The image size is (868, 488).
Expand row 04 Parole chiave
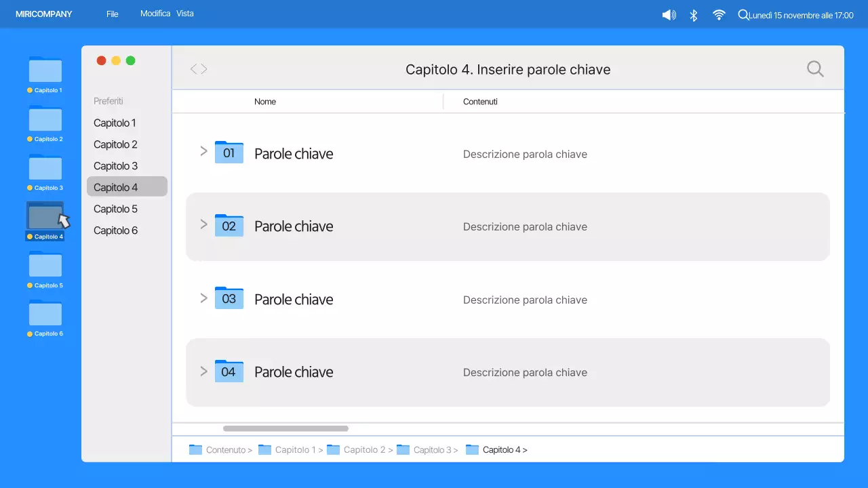click(x=203, y=371)
